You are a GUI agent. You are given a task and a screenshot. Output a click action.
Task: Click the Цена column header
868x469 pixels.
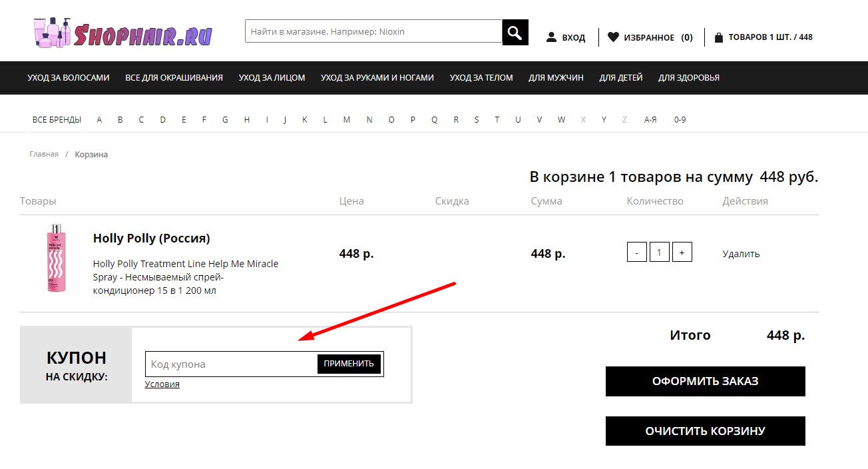click(x=351, y=201)
